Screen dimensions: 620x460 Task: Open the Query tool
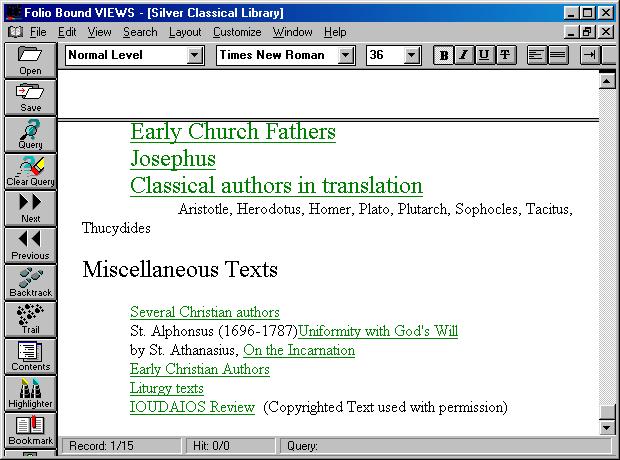click(30, 135)
